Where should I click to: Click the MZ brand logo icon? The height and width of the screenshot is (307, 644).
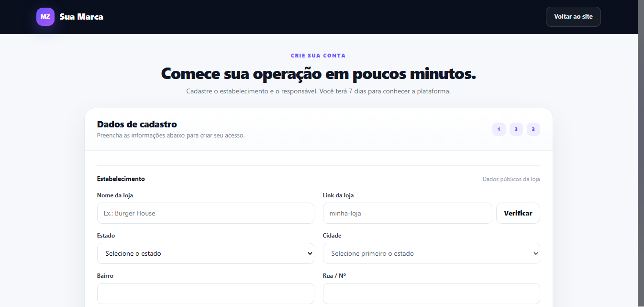click(45, 17)
